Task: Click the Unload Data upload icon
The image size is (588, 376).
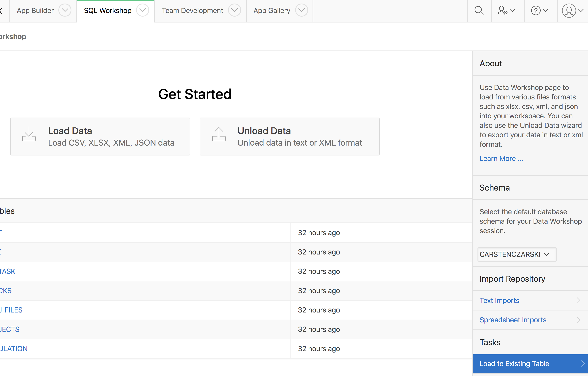Action: (219, 134)
